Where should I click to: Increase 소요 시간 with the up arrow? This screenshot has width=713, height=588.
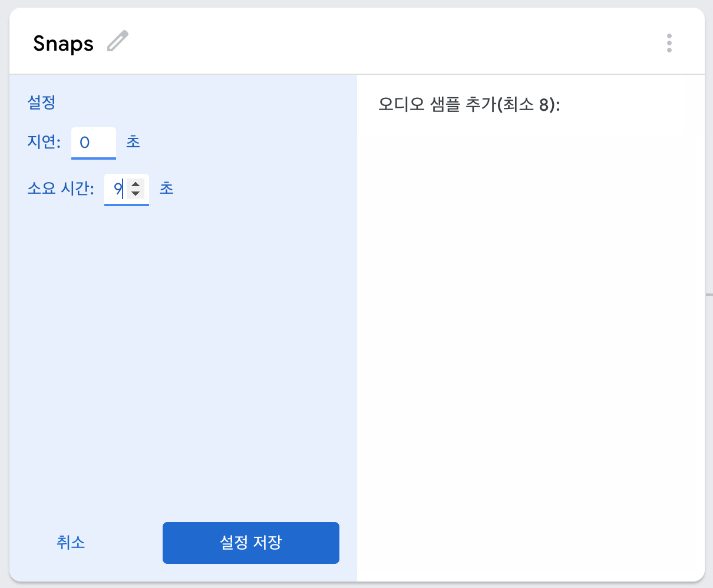click(136, 184)
